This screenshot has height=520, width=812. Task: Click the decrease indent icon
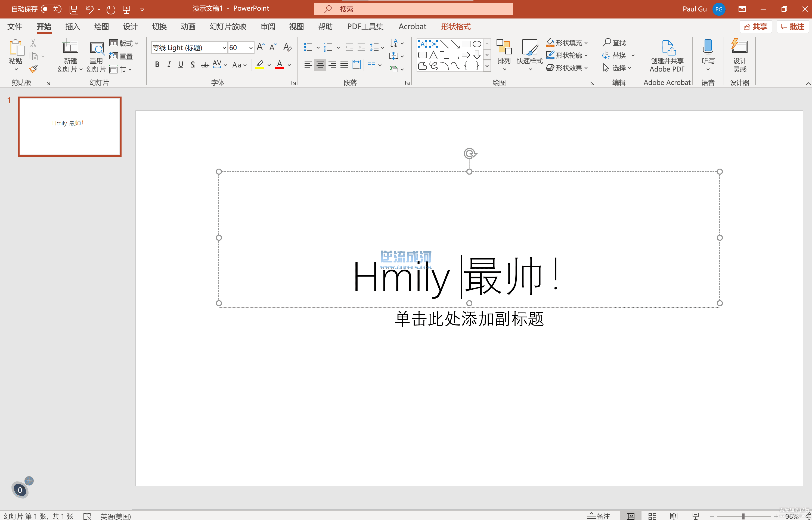click(349, 47)
